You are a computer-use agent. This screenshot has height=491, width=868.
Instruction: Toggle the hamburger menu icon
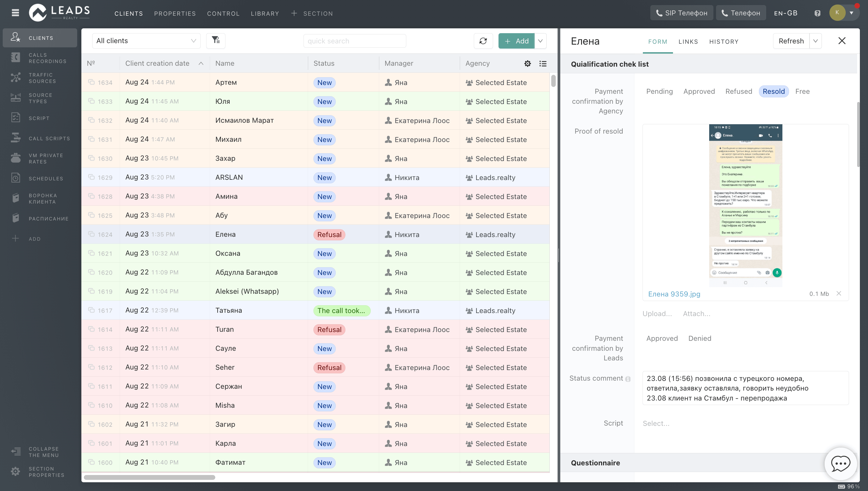[15, 13]
